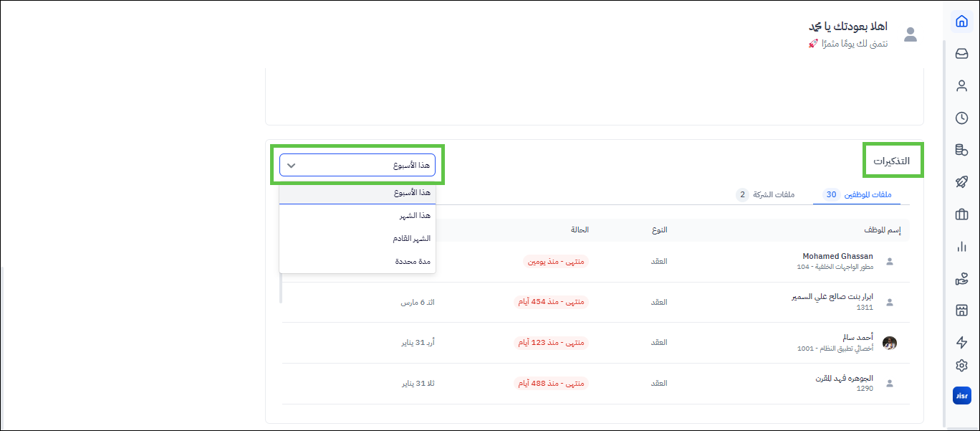The width and height of the screenshot is (980, 431).
Task: Open the briefcase icon in sidebar
Action: click(x=961, y=214)
